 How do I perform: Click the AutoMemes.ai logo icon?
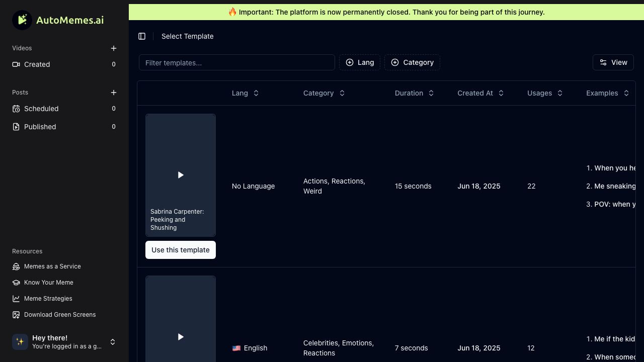coord(22,20)
